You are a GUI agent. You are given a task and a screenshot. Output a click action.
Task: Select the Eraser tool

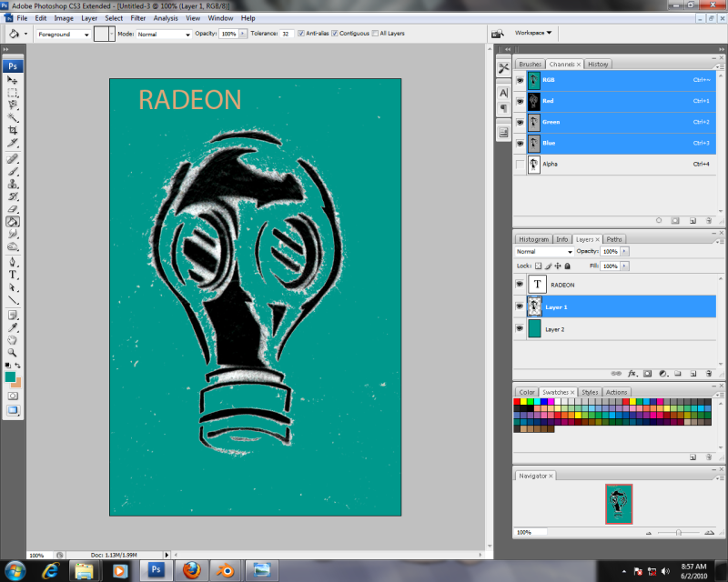click(13, 209)
